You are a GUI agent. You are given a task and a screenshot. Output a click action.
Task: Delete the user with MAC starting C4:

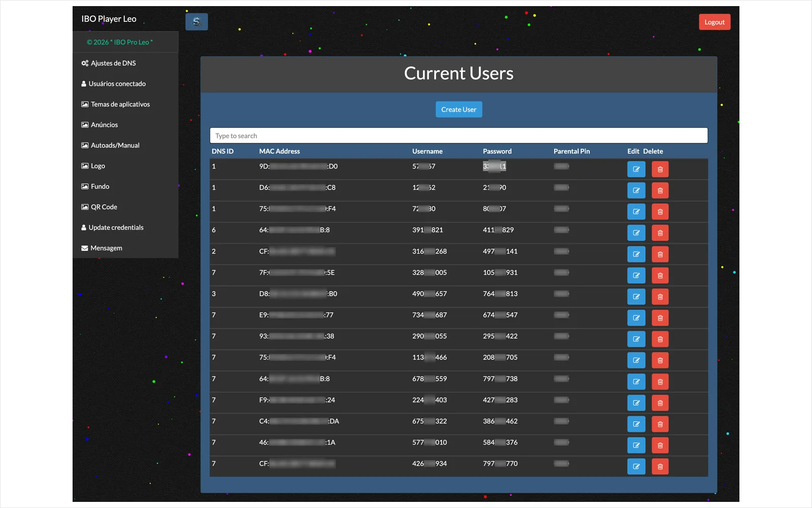pyautogui.click(x=660, y=424)
